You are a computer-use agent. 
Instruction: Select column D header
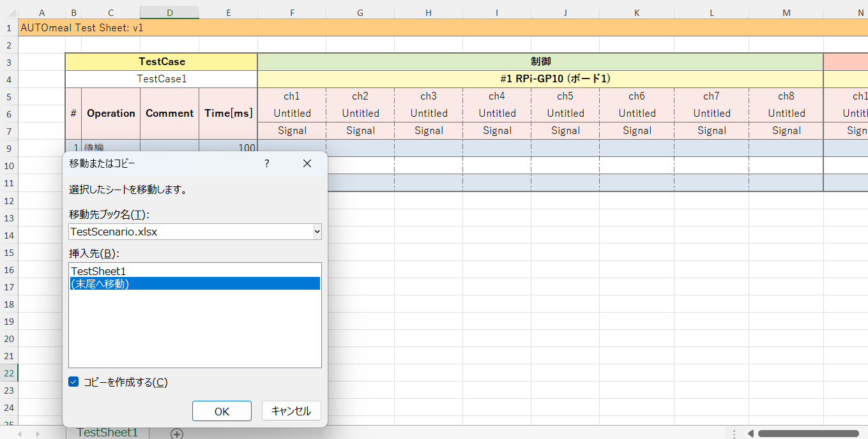169,13
